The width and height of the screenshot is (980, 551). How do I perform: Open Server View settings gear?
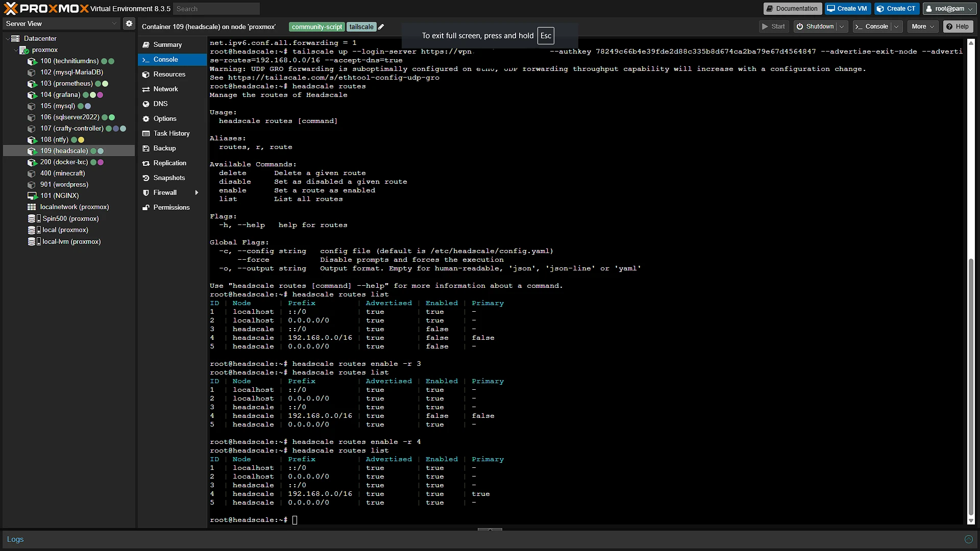click(129, 23)
